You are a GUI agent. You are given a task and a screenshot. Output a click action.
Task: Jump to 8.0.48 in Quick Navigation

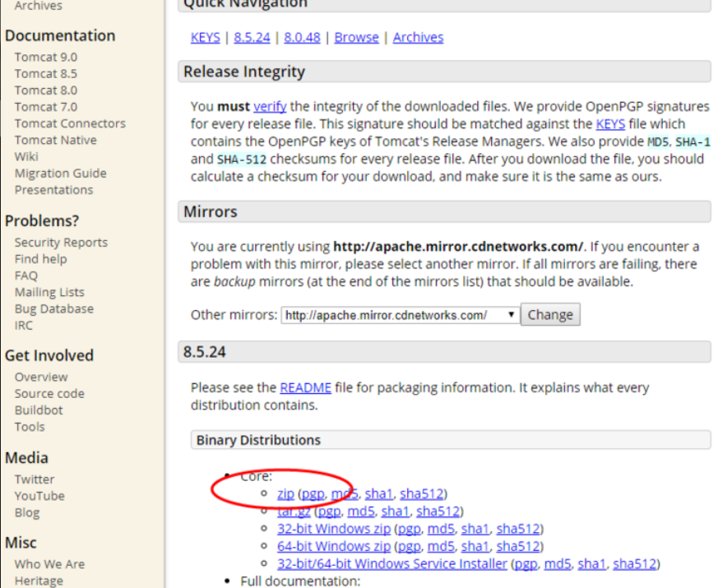(x=302, y=37)
